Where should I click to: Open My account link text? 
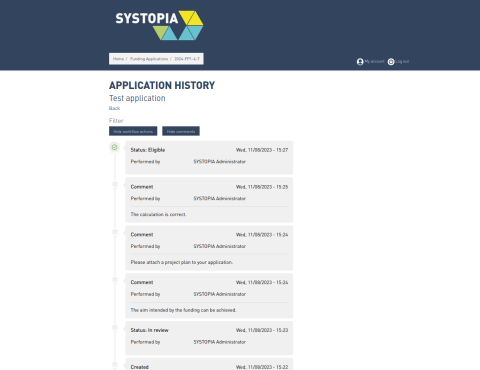[374, 61]
